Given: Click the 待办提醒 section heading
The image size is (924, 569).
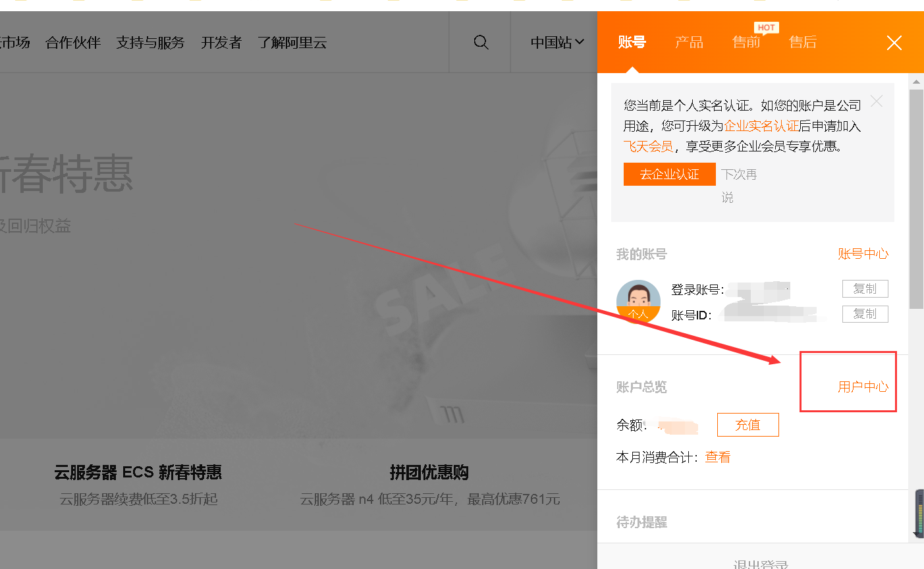Looking at the screenshot, I should [641, 522].
